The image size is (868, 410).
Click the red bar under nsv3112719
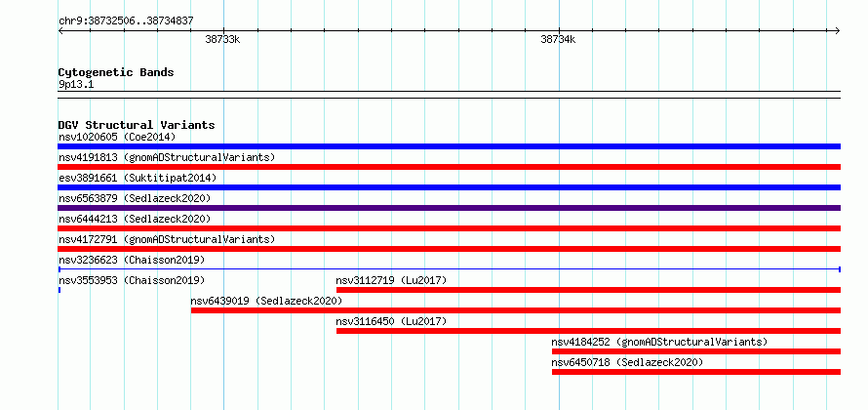pyautogui.click(x=588, y=290)
